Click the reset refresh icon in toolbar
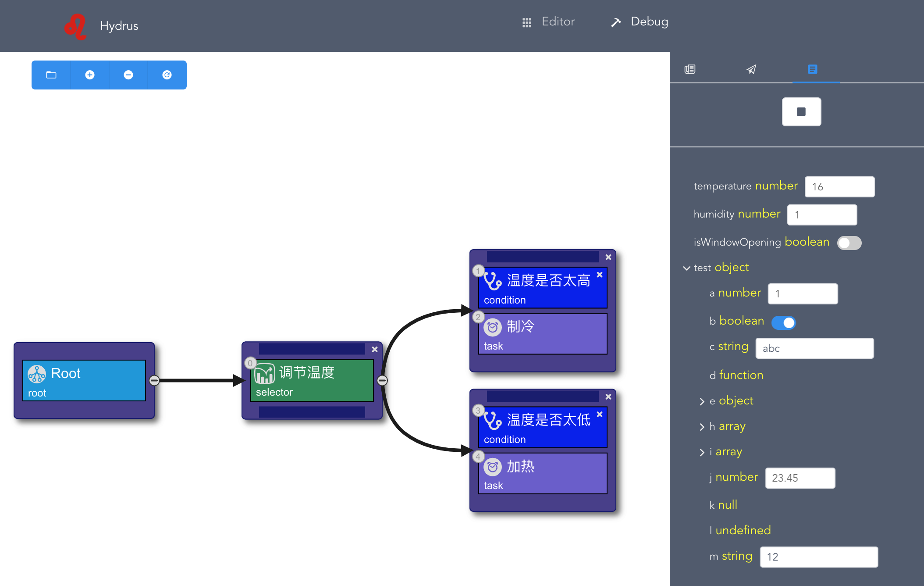The image size is (924, 586). [x=167, y=75]
